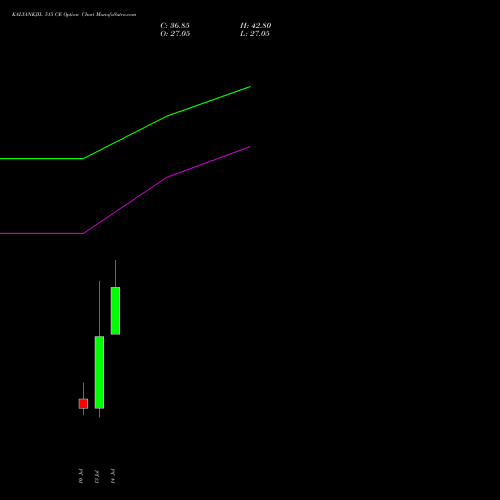
Task: Click the right end of the purple line
Action: 249,147
